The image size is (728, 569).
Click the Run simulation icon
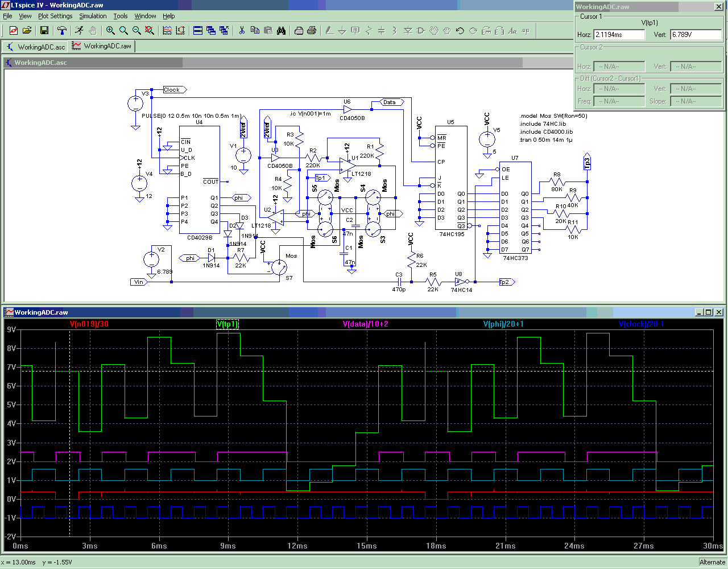(x=79, y=31)
